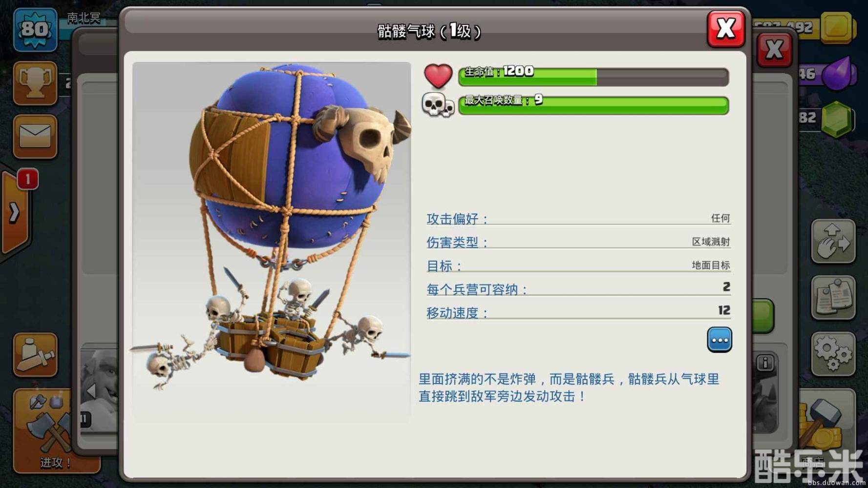Close the partially hidden dialog behind
This screenshot has width=868, height=488.
pos(774,50)
